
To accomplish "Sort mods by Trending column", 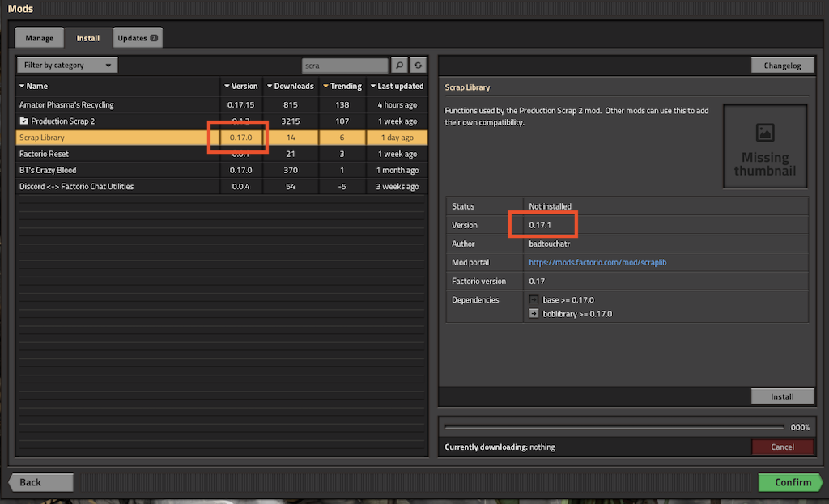I will pos(342,86).
